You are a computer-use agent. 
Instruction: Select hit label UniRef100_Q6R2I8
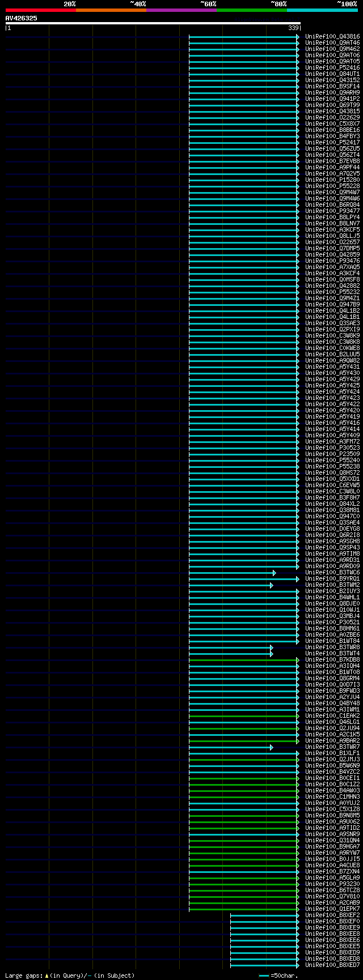click(332, 535)
